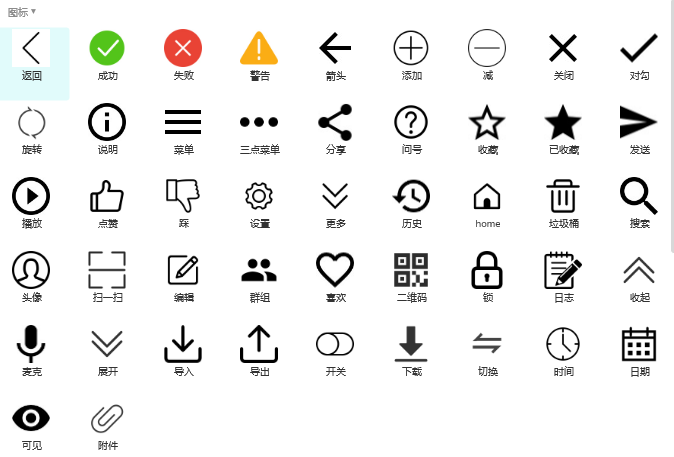674x457 pixels.
Task: Select the 日志 notepad with pencil icon
Action: 563,270
